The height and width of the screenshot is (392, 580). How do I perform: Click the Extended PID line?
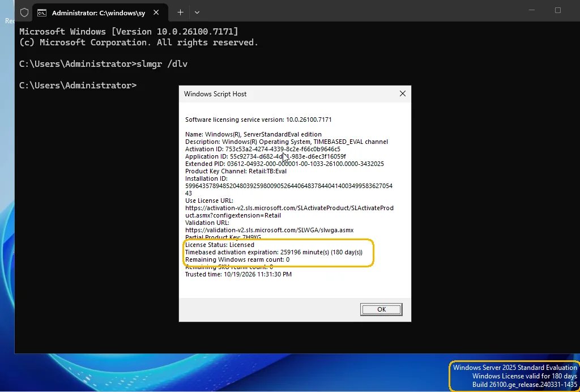(x=284, y=164)
